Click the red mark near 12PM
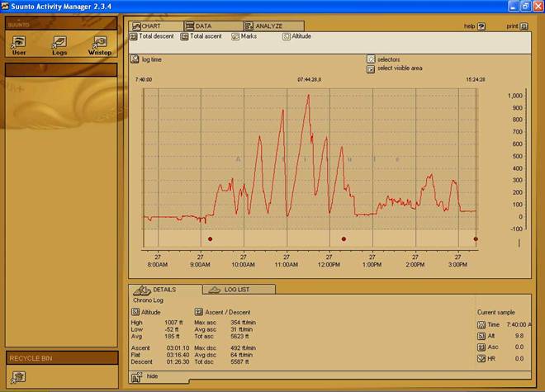545x392 pixels. pos(344,239)
